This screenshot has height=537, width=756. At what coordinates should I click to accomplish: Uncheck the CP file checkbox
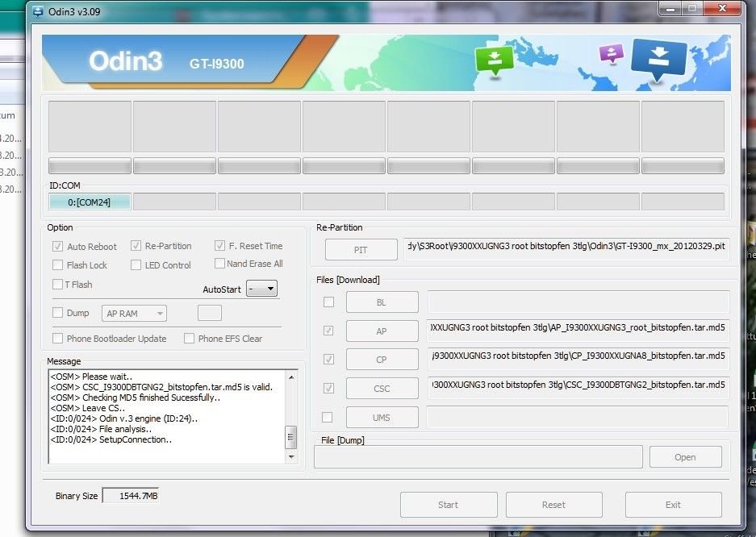(329, 360)
